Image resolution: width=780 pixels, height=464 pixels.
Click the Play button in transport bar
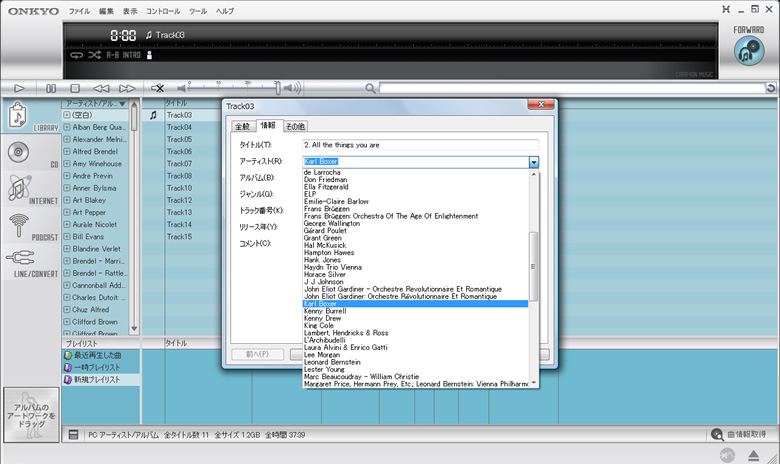tap(19, 88)
